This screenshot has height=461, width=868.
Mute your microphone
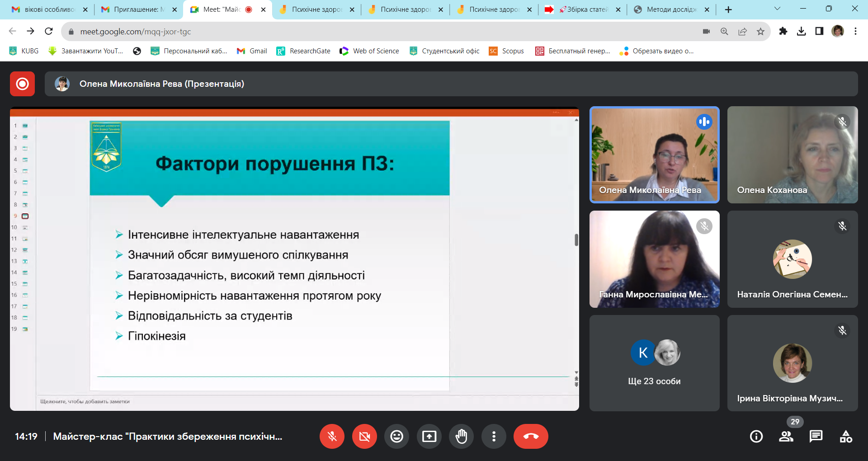click(332, 436)
